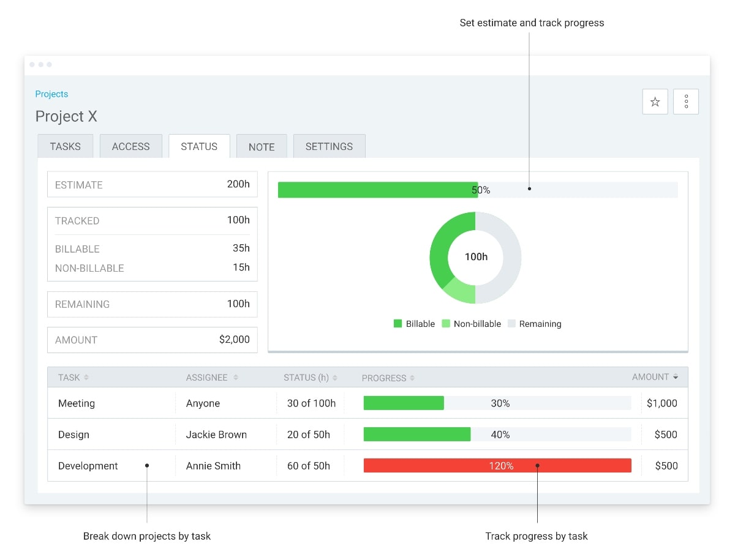Click the ESTIMATE 200h field
The width and height of the screenshot is (735, 560).
click(x=153, y=184)
